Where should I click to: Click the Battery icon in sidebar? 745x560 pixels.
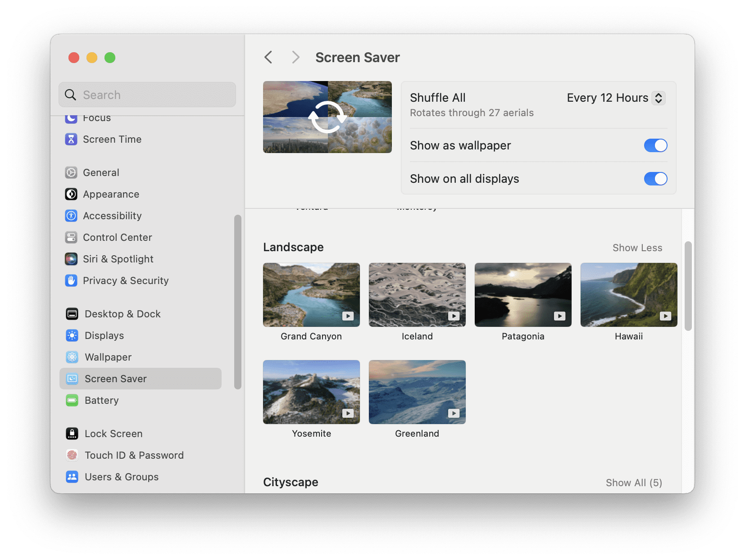[72, 400]
